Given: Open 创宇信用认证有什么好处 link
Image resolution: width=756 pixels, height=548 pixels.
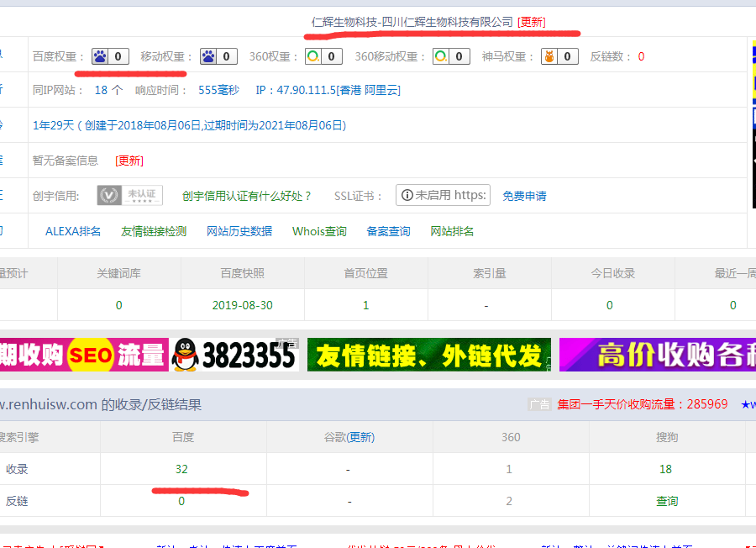Looking at the screenshot, I should click(246, 196).
